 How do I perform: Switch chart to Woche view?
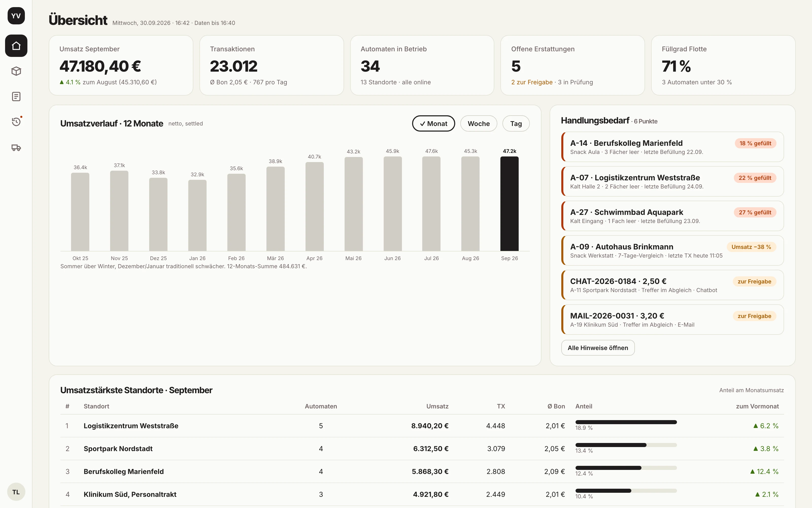click(x=479, y=124)
